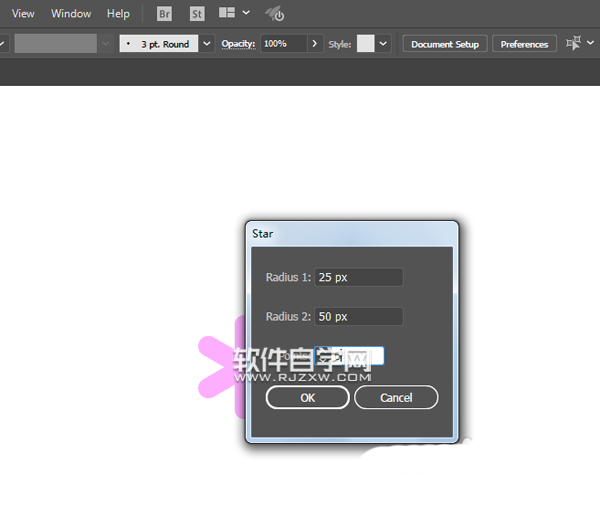Image resolution: width=600 pixels, height=516 pixels.
Task: Expand the align options dropdown chevron
Action: point(590,42)
